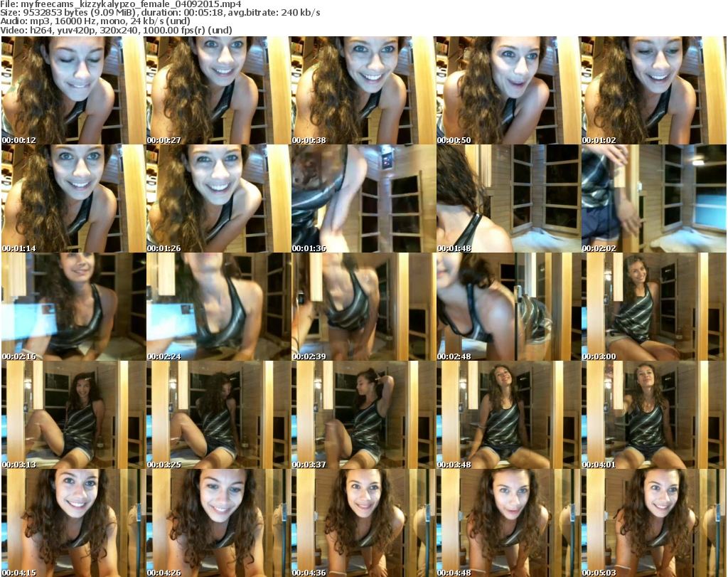
Task: Open the frame stamped 00:01:14
Action: click(73, 198)
